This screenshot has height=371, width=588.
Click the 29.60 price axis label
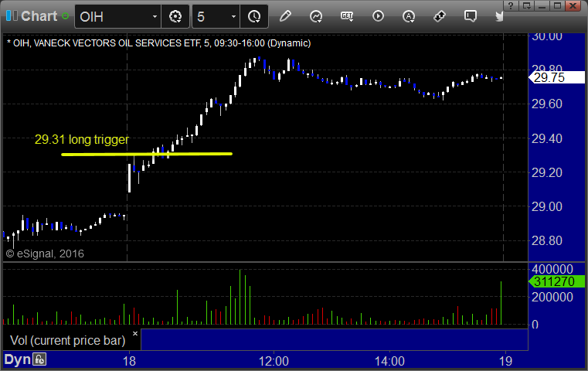pyautogui.click(x=547, y=104)
